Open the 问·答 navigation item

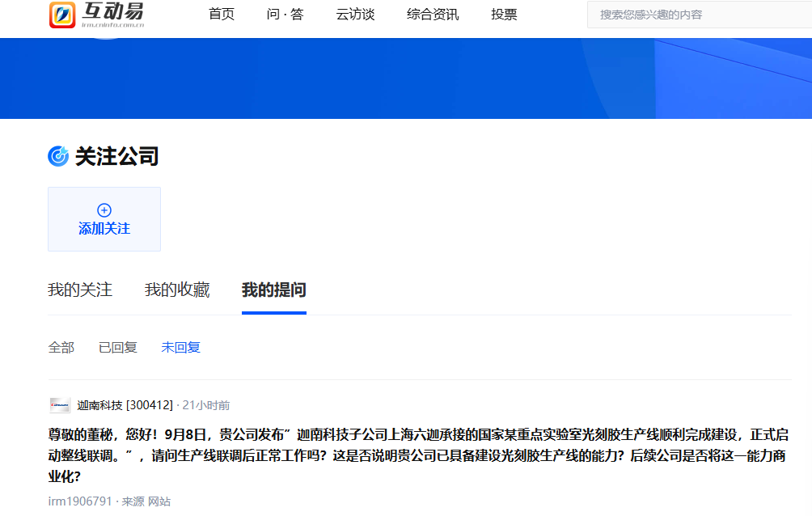pos(285,15)
